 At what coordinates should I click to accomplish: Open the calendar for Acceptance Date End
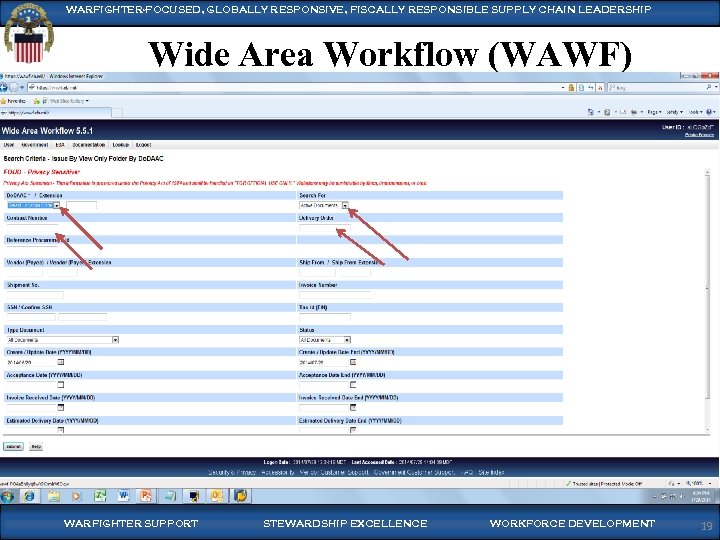coord(353,385)
